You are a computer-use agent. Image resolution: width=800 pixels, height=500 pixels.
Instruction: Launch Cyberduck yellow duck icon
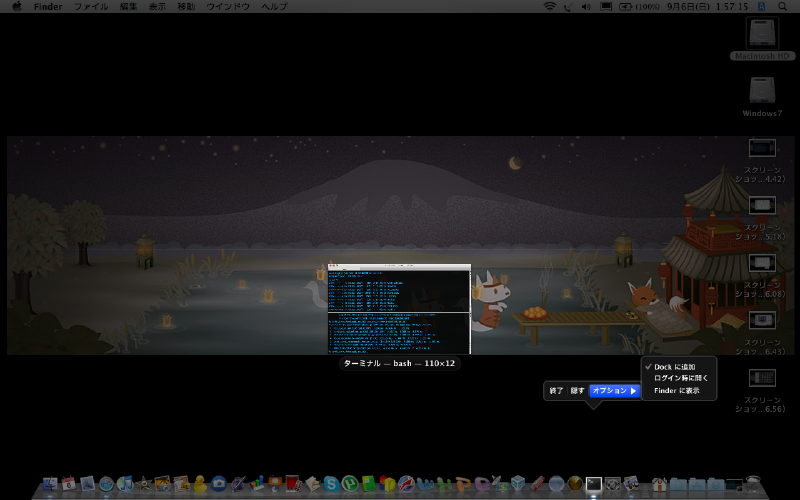200,483
